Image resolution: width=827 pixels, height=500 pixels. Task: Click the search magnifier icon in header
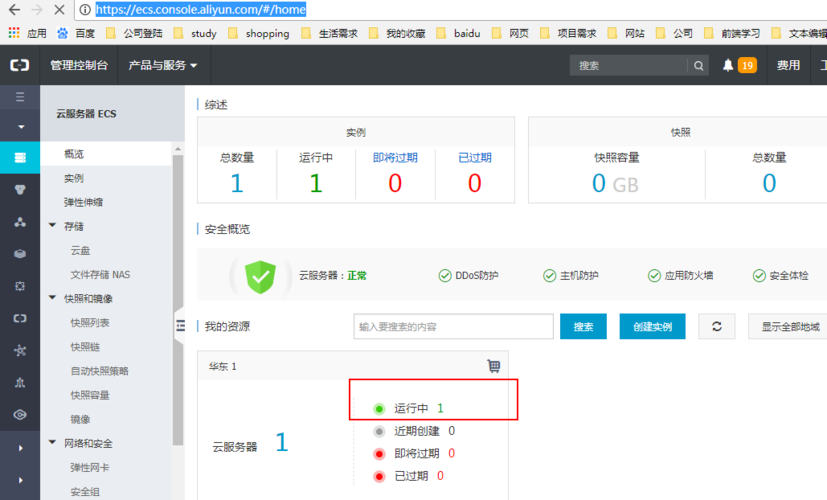pyautogui.click(x=698, y=65)
